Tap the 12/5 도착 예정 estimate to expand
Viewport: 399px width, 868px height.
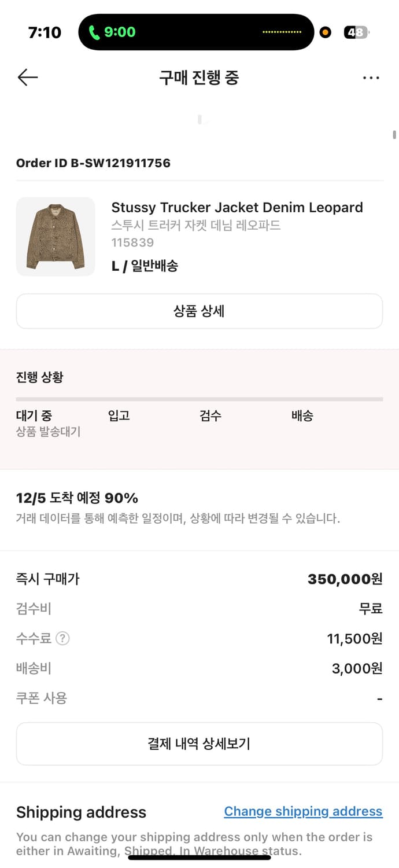coord(64,498)
